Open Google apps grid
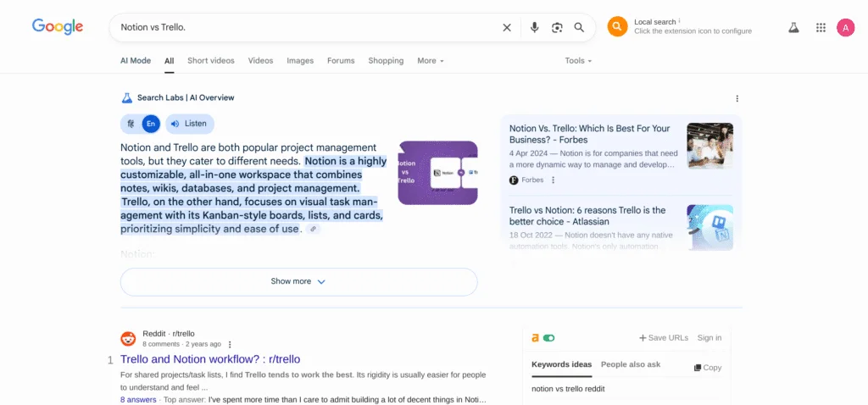 [x=821, y=27]
